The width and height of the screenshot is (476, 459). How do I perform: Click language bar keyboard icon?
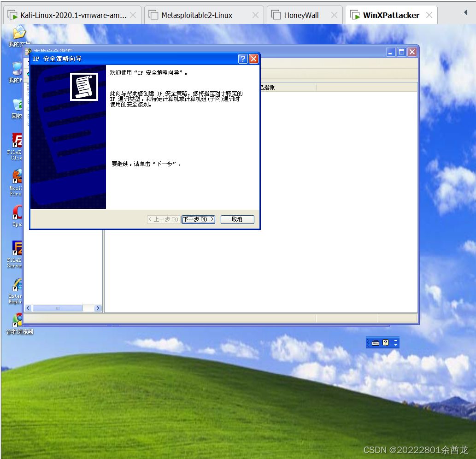(376, 343)
